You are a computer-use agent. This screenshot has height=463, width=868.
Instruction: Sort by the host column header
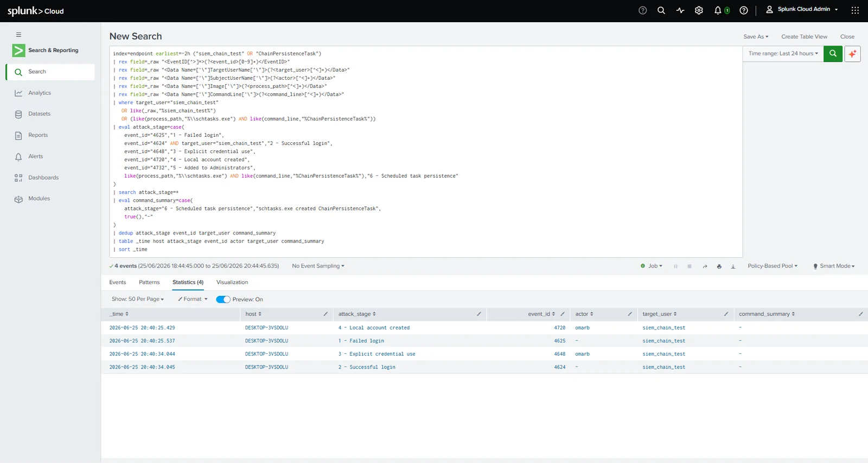coord(253,314)
